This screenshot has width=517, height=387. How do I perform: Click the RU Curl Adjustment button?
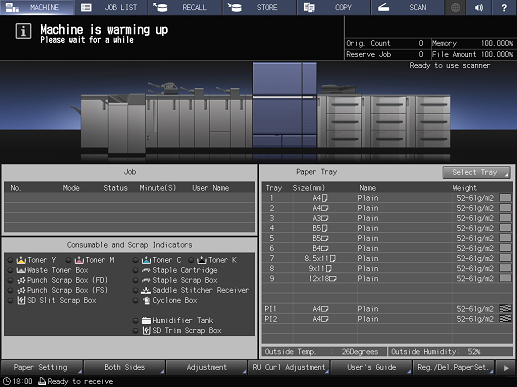289,367
